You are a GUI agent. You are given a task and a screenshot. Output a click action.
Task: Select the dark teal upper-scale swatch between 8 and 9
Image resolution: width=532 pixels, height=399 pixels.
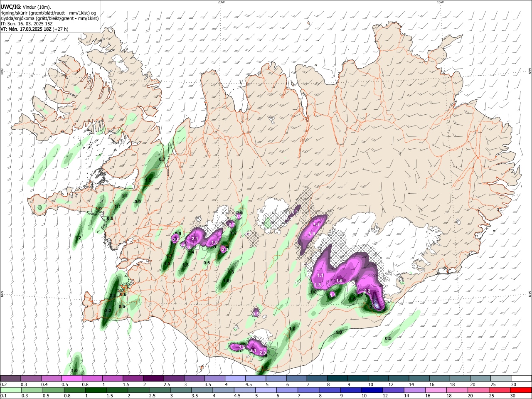click(337, 378)
